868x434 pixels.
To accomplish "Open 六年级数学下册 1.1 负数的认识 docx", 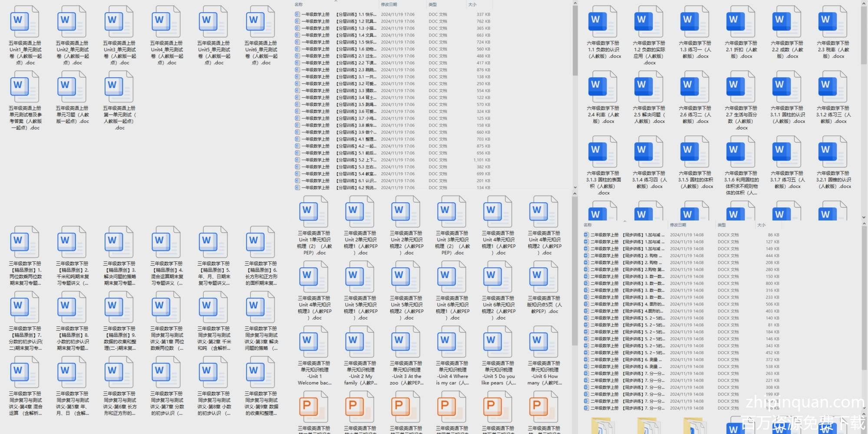I will (603, 23).
